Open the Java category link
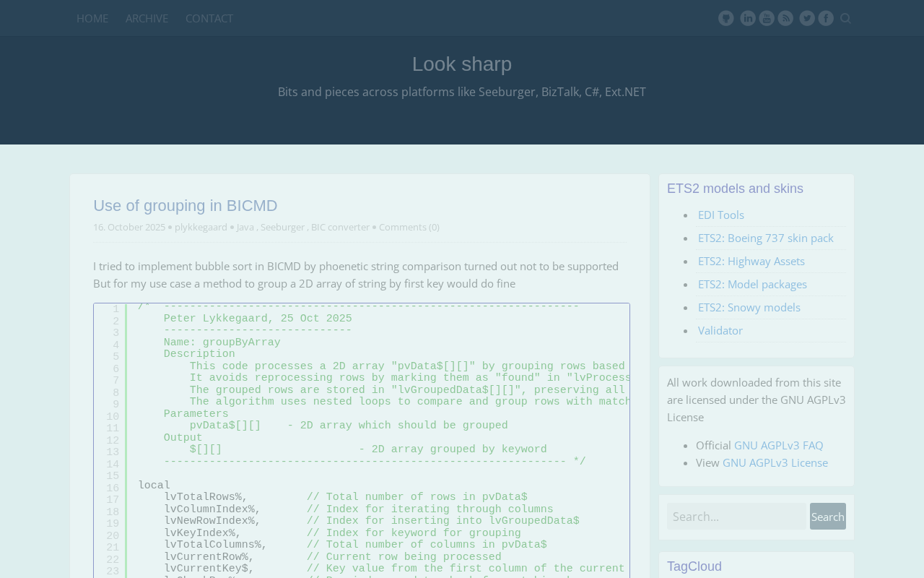Viewport: 924px width, 578px height. tap(245, 227)
